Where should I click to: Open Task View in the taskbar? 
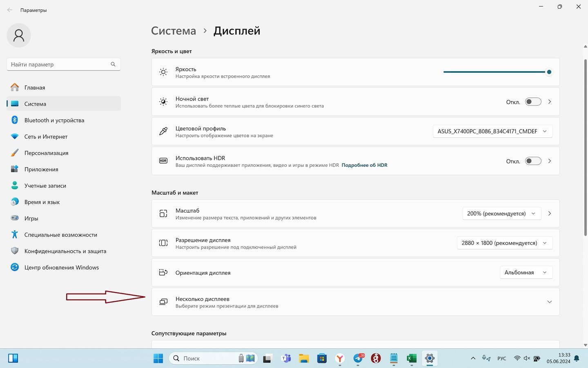(x=267, y=359)
